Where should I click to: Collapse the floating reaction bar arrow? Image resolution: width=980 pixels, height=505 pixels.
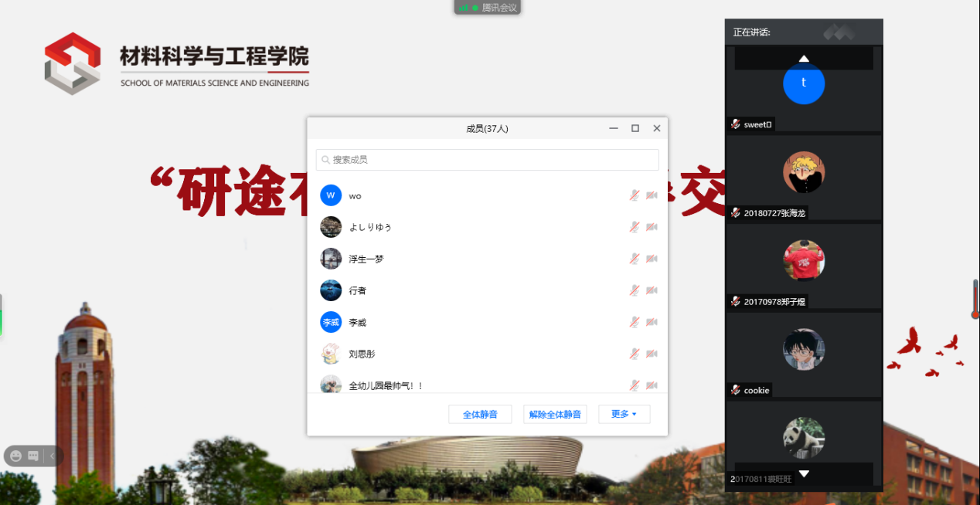tap(52, 456)
